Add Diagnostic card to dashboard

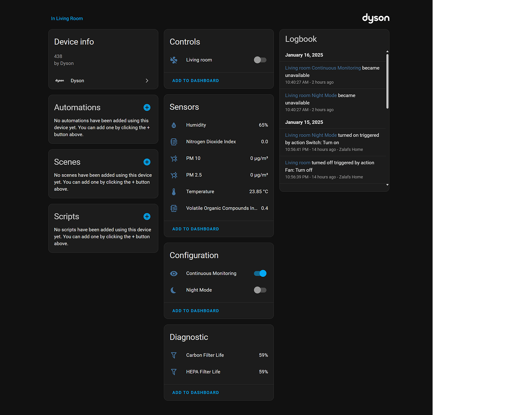coord(195,393)
